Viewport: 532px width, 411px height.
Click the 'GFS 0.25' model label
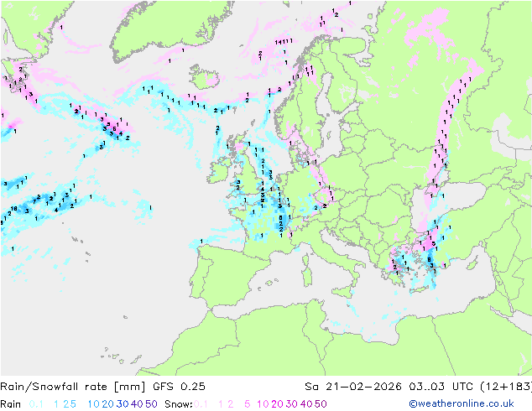pos(179,387)
